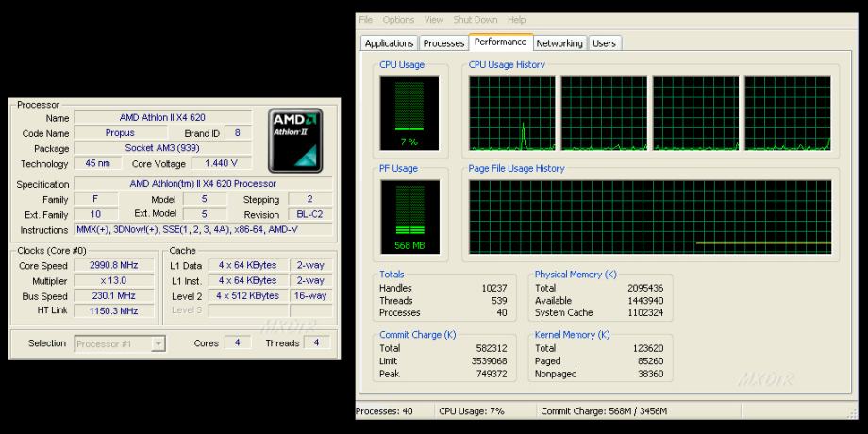Click the Core Voltage value 1.440 V

pos(222,163)
